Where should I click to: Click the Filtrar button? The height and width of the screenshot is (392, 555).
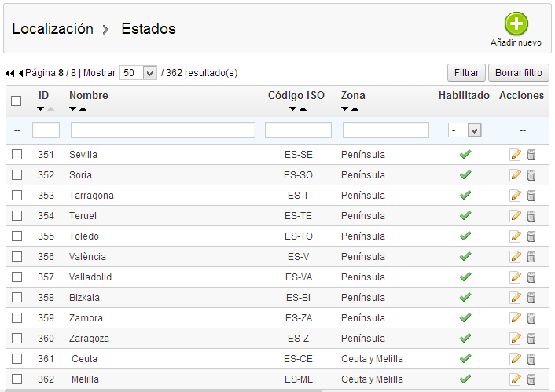tap(466, 73)
